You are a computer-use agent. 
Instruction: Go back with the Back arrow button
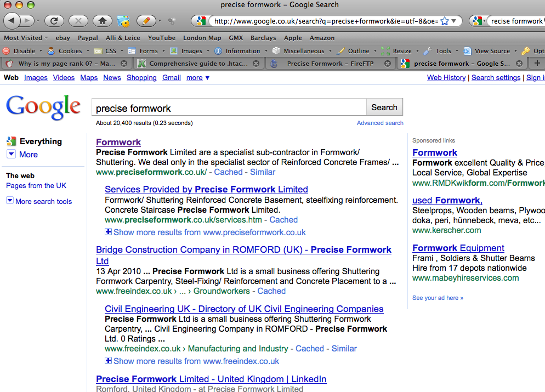click(12, 21)
